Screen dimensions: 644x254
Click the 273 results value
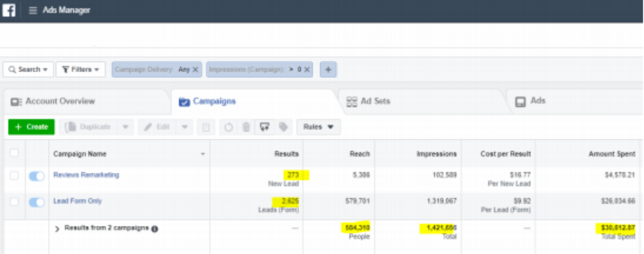pos(293,175)
